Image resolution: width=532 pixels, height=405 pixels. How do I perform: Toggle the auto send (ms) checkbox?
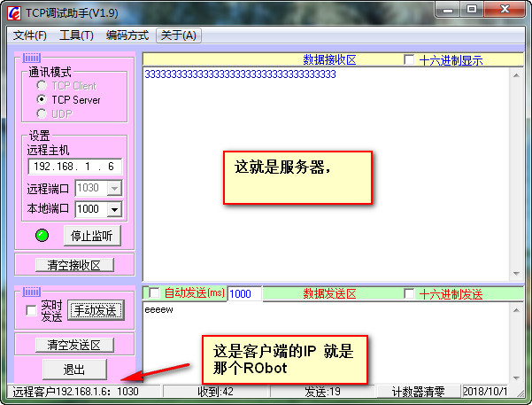coord(154,293)
